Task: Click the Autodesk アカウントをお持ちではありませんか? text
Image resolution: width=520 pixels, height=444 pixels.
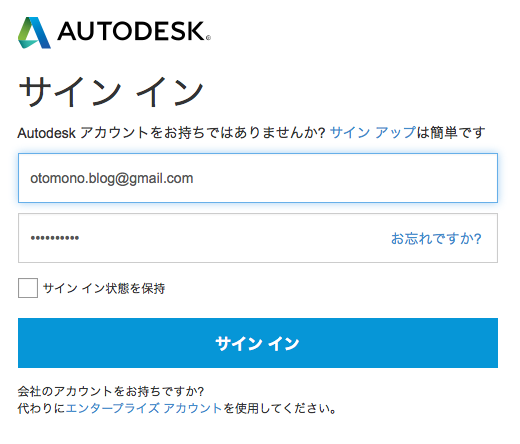Action: pos(171,132)
